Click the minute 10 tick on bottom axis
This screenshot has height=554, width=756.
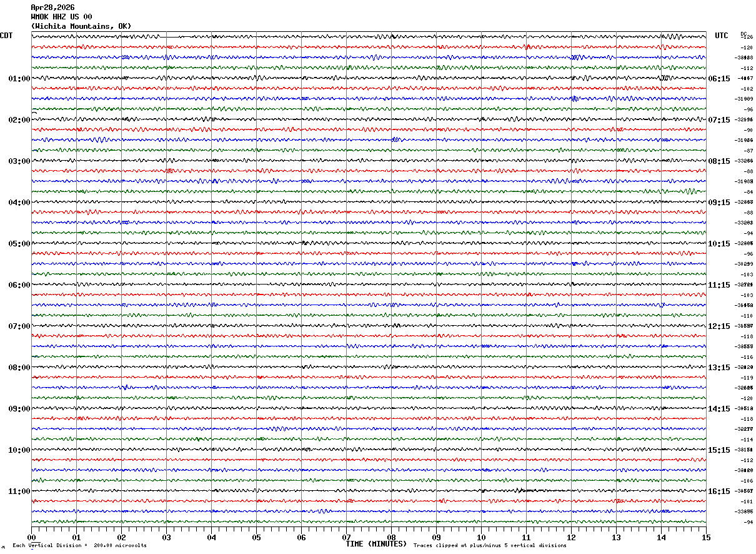(481, 537)
